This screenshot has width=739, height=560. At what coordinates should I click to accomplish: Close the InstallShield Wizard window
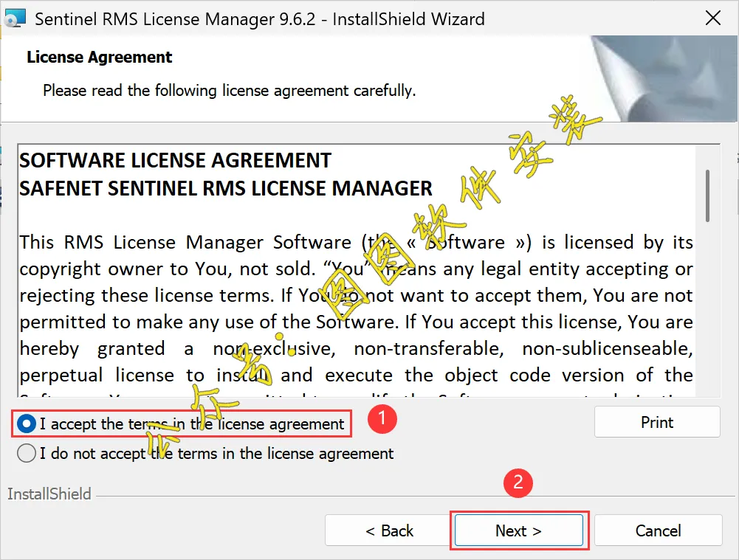coord(713,18)
